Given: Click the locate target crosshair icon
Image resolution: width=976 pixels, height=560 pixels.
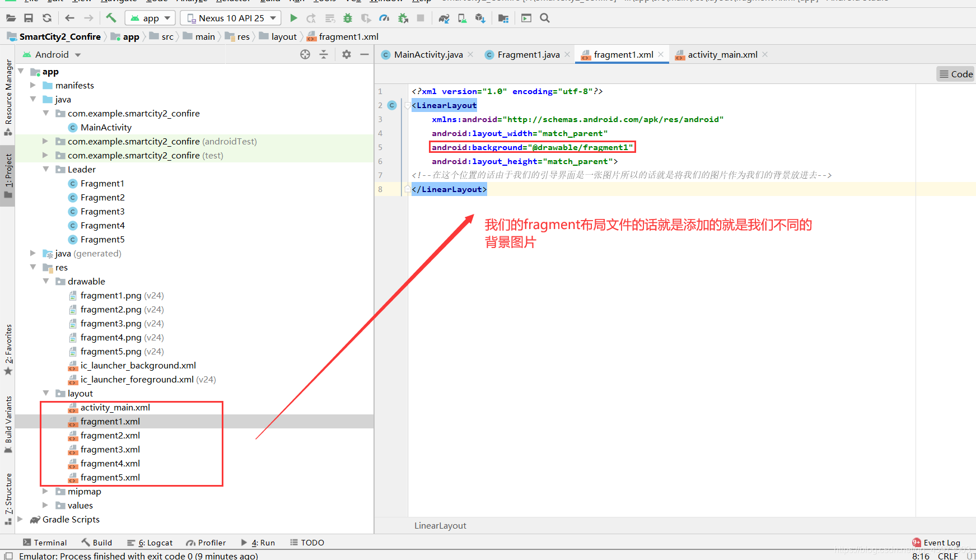Looking at the screenshot, I should pos(305,54).
